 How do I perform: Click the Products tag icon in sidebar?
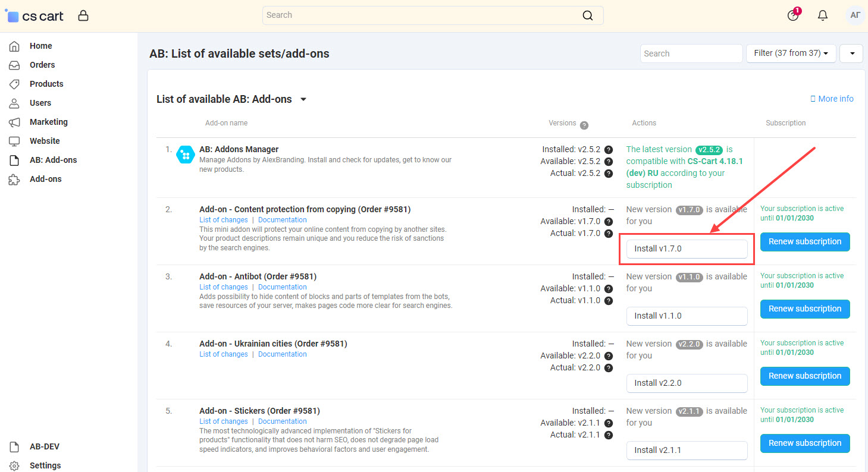click(14, 84)
